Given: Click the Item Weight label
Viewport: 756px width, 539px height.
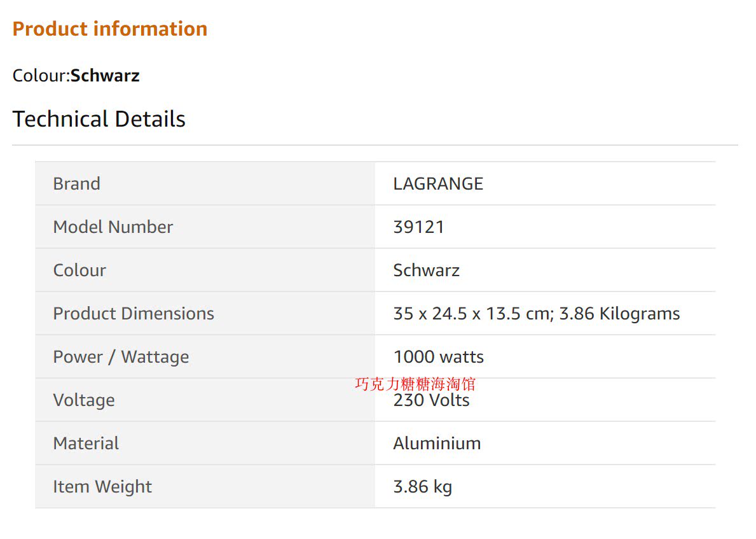Looking at the screenshot, I should 102,487.
